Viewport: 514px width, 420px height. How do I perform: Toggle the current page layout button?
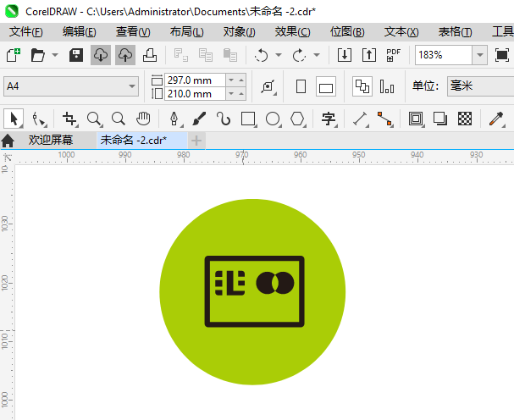point(387,86)
